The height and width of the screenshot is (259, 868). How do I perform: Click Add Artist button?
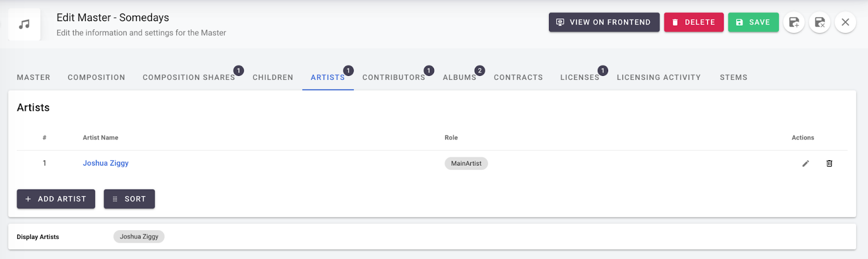56,199
